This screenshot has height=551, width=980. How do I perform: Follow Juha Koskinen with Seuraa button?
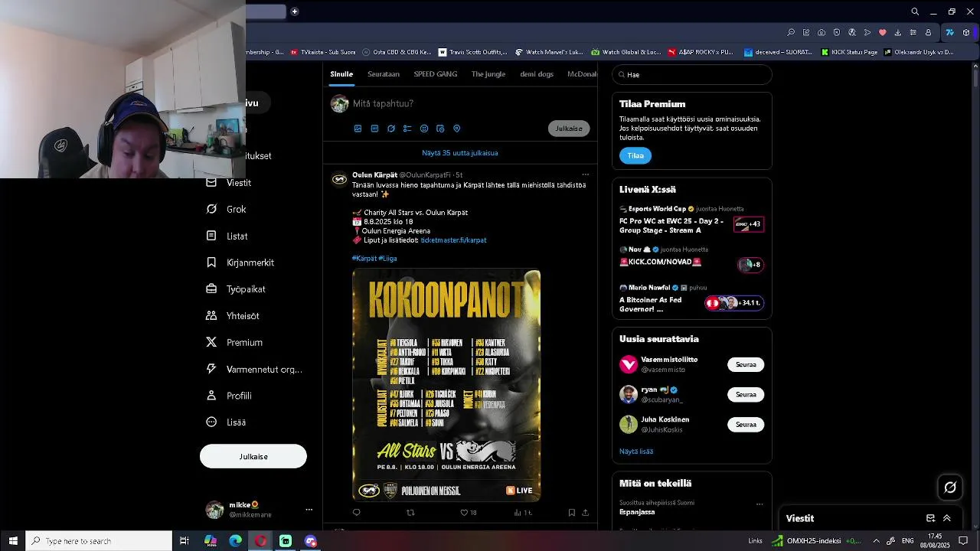(746, 425)
